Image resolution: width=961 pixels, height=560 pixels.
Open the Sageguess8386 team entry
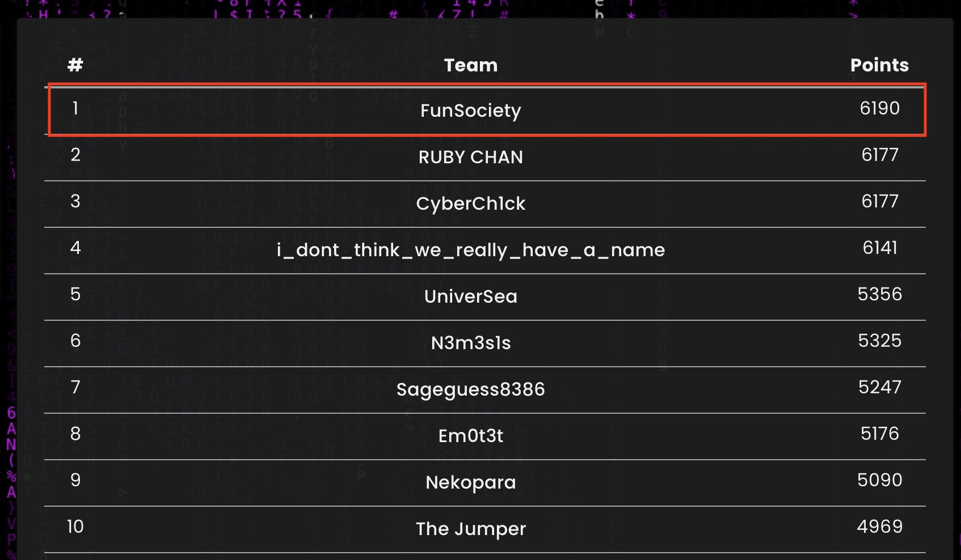click(x=470, y=389)
